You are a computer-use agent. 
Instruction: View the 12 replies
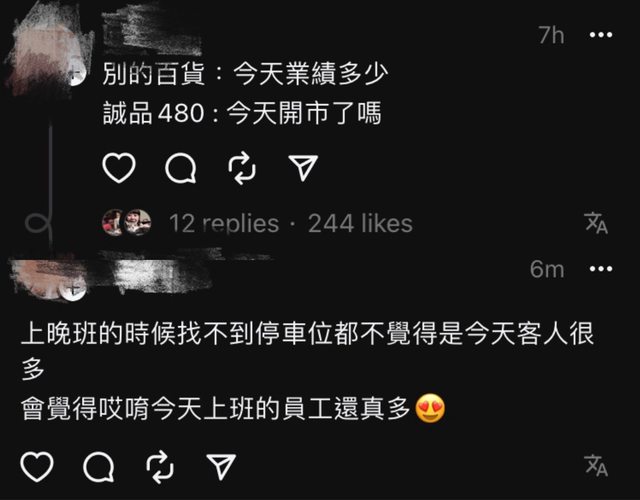tap(224, 224)
